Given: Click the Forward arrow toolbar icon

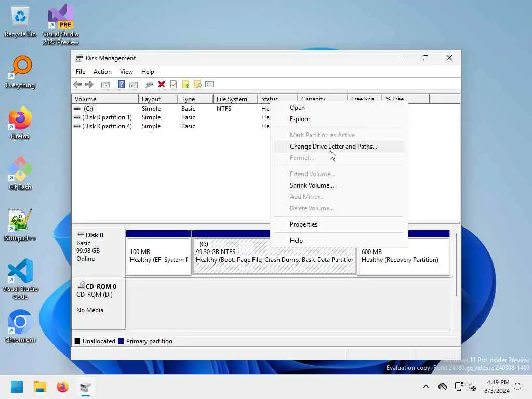Looking at the screenshot, I should point(89,84).
